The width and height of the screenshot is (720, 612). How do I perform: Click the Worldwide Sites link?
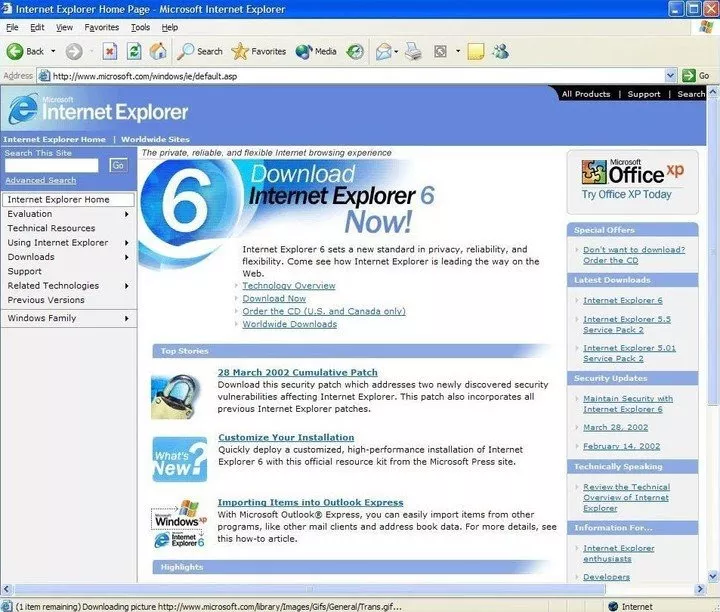tap(155, 139)
